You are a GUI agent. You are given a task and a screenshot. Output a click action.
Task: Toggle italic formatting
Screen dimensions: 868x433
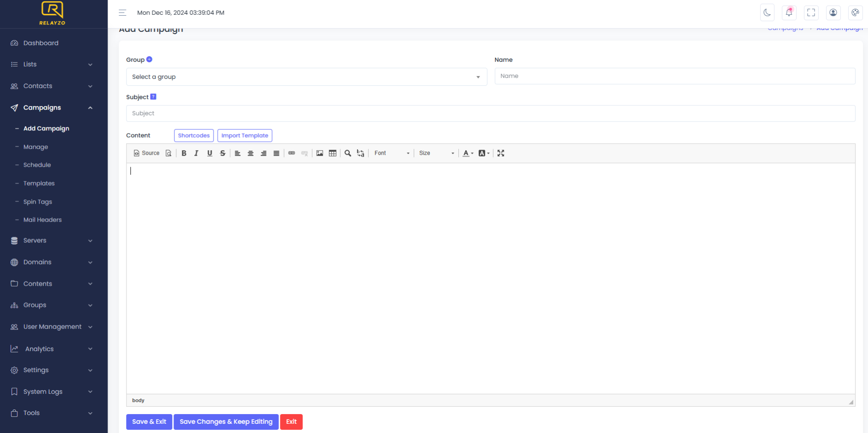click(197, 153)
